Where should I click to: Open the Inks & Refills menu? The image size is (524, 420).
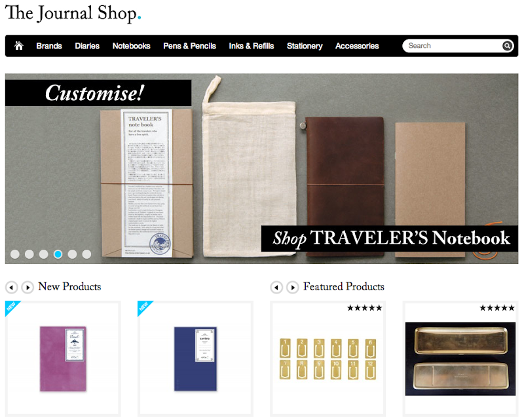click(252, 46)
